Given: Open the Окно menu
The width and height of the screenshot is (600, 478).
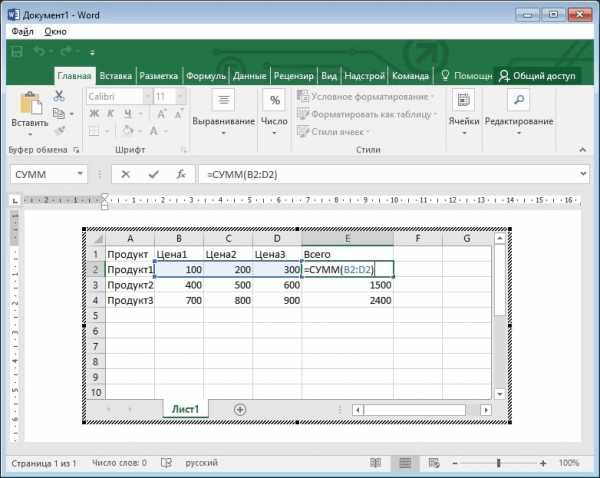Looking at the screenshot, I should [55, 31].
